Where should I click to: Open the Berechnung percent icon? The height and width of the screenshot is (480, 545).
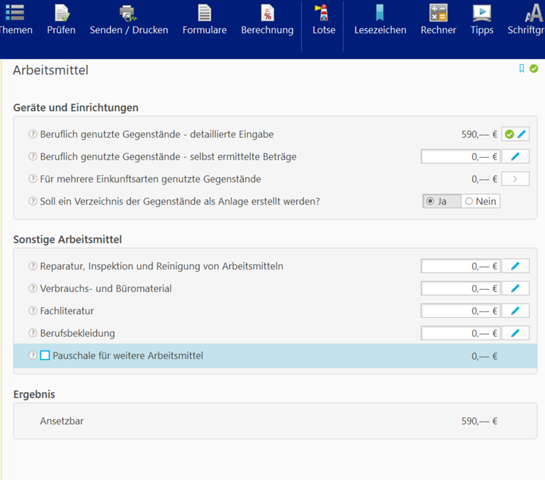click(267, 13)
